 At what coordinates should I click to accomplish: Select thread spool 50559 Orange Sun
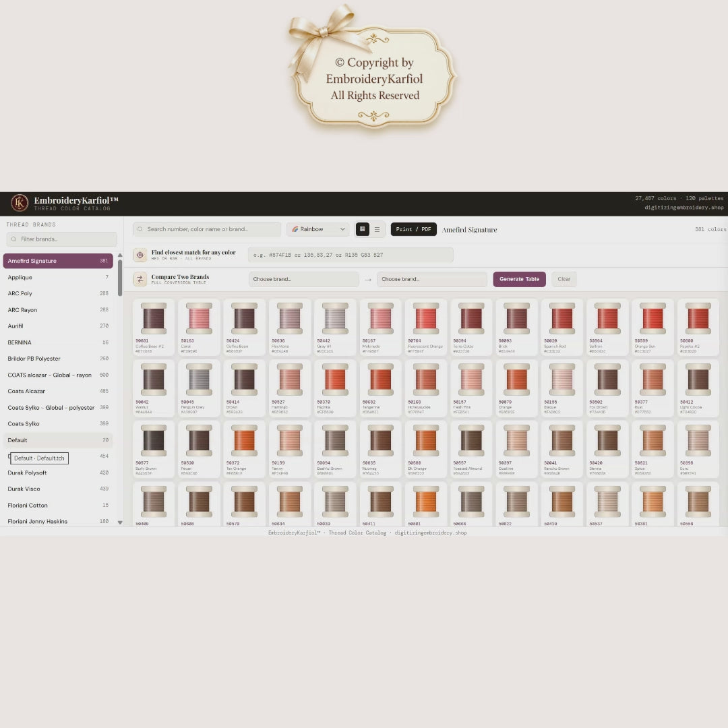[653, 328]
